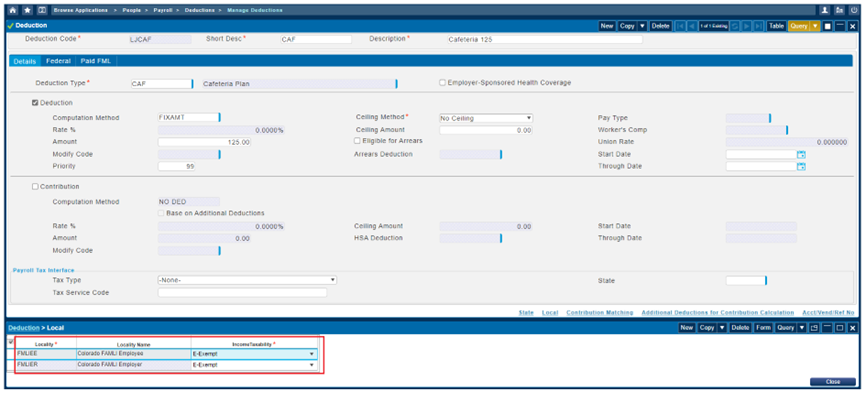This screenshot has height=393, width=866.
Task: Click the refresh icon in Deduction toolbar
Action: click(735, 26)
